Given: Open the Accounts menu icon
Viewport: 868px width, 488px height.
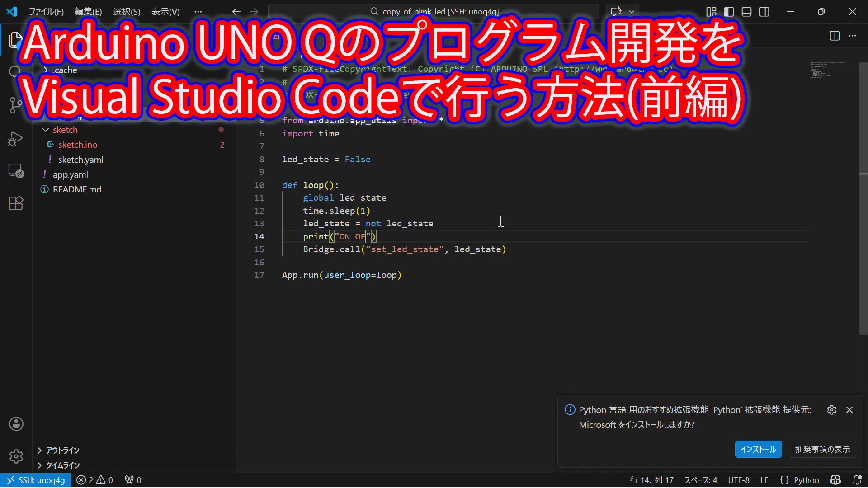Looking at the screenshot, I should click(x=16, y=424).
